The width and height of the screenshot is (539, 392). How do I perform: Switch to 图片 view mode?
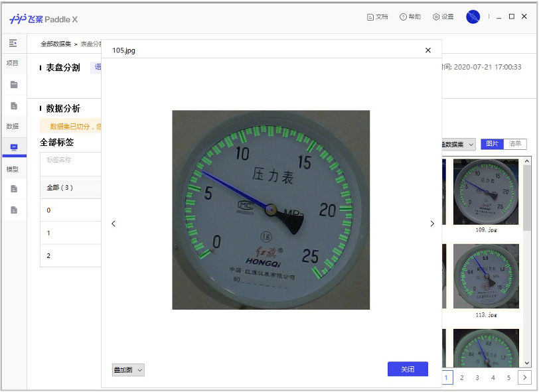coord(492,144)
